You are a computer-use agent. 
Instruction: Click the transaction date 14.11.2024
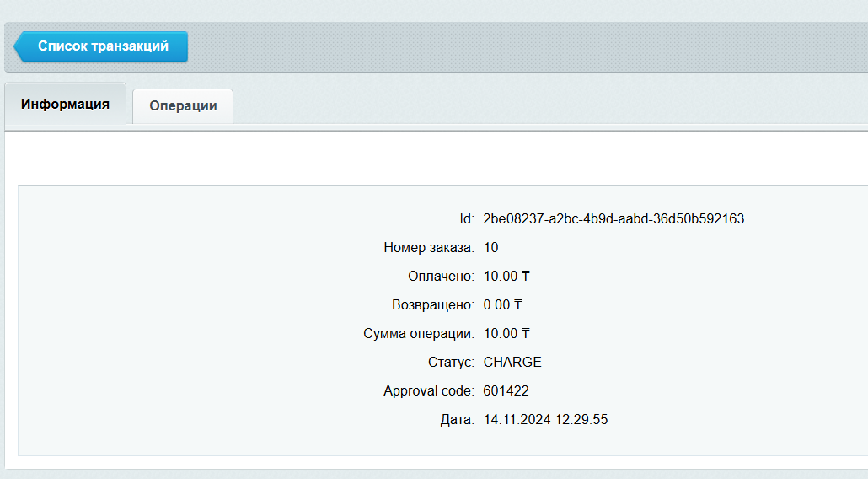click(x=517, y=420)
